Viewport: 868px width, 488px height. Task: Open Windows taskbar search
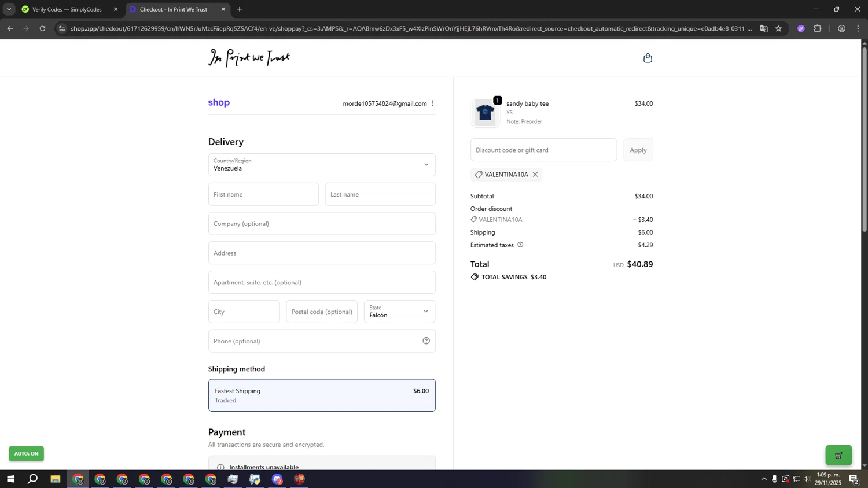tap(33, 479)
